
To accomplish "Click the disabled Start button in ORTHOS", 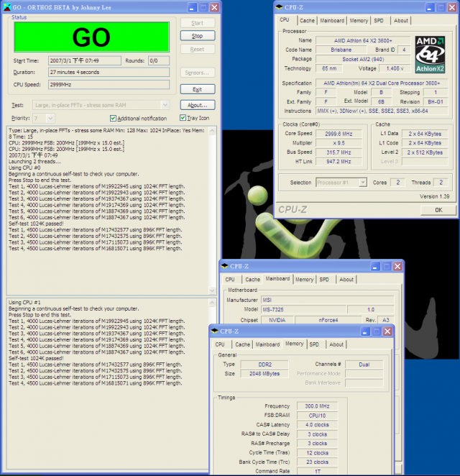I will (198, 23).
